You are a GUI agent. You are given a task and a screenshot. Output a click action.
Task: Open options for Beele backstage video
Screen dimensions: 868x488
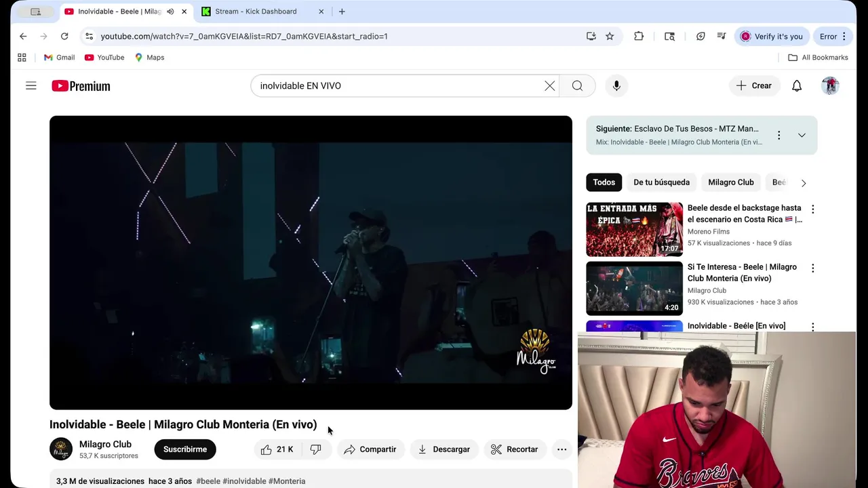click(x=813, y=209)
